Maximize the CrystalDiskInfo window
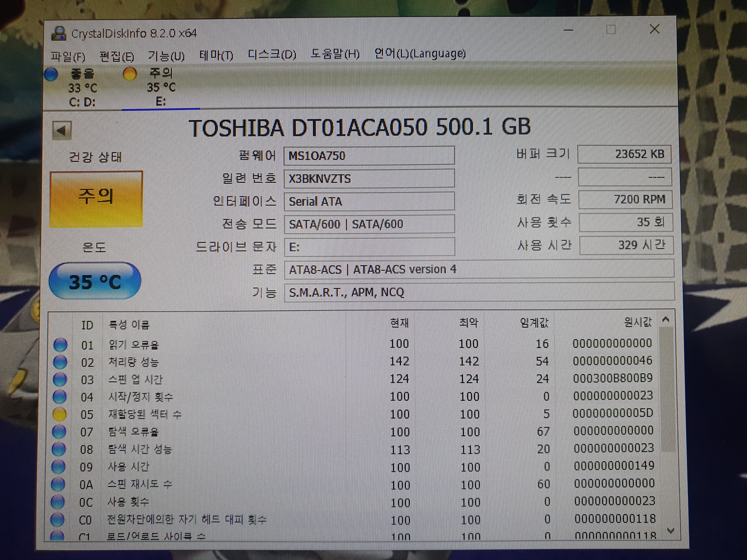 coord(611,30)
